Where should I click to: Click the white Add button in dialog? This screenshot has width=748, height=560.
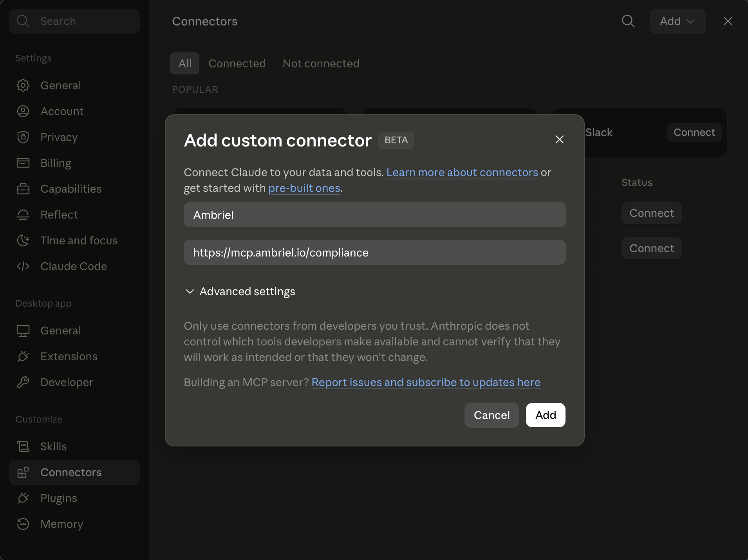pos(546,415)
